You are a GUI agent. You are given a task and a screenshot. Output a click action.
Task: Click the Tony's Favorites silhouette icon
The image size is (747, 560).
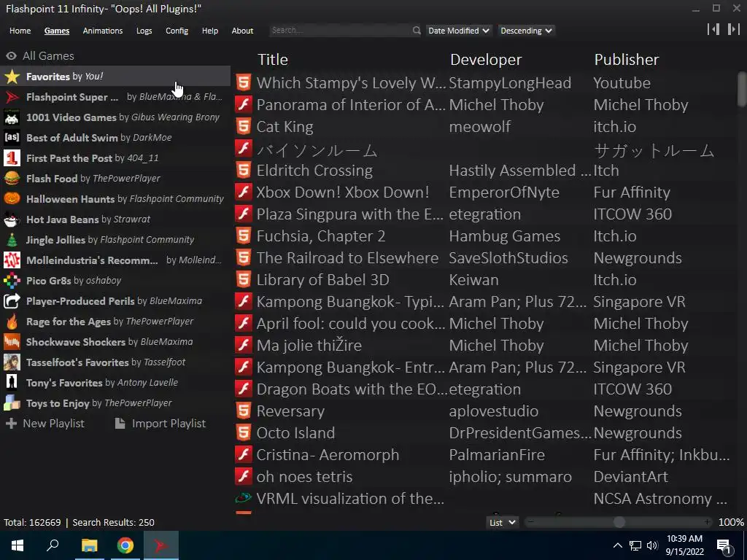(12, 383)
